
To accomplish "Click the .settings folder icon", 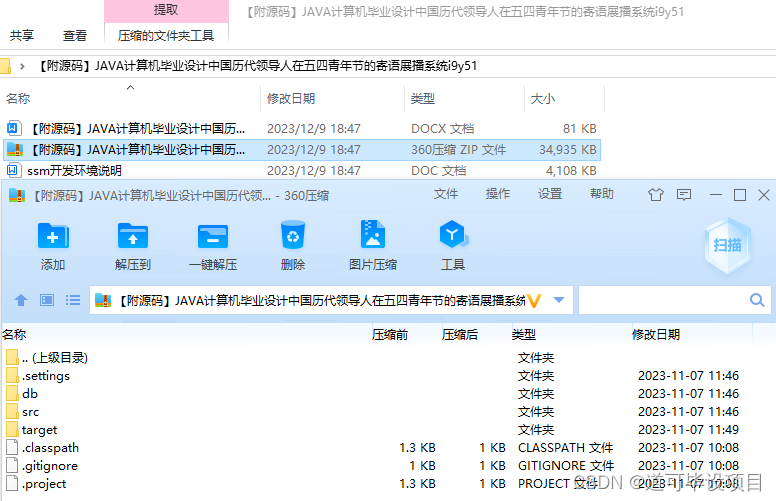I will [13, 375].
